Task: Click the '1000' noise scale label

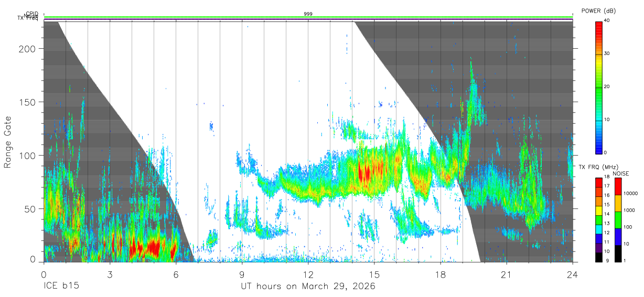Action: coord(629,210)
